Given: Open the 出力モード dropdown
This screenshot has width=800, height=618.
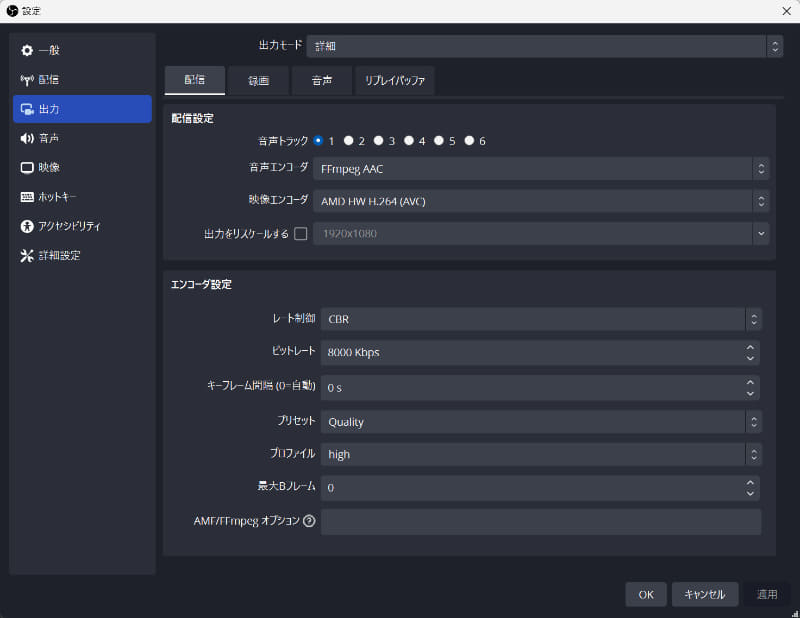Looking at the screenshot, I should pyautogui.click(x=540, y=46).
